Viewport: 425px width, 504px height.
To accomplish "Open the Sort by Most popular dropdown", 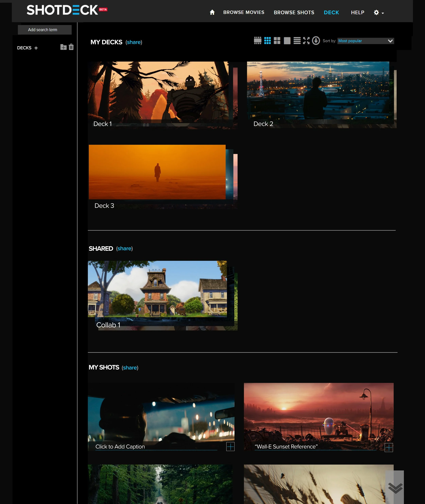I will pyautogui.click(x=365, y=41).
